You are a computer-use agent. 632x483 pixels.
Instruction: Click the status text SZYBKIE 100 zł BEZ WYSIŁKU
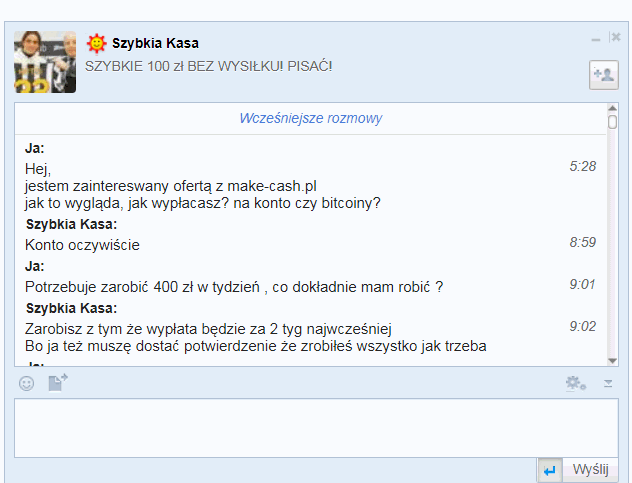[x=208, y=65]
